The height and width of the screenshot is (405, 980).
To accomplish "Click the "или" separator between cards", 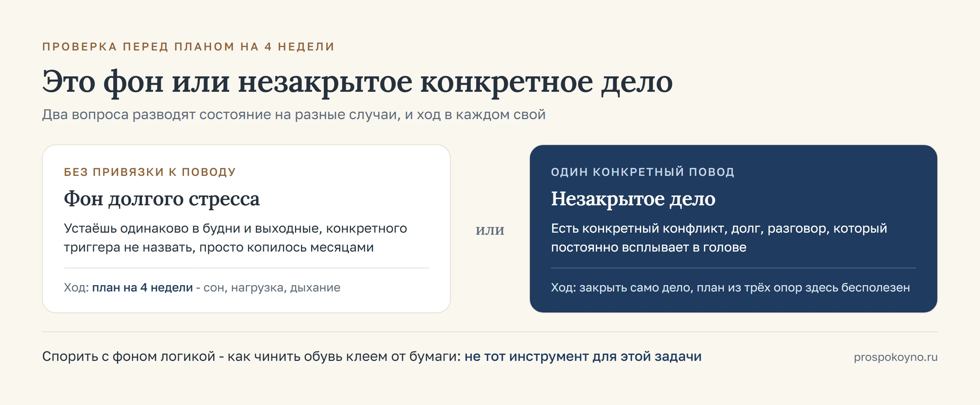I will [490, 230].
